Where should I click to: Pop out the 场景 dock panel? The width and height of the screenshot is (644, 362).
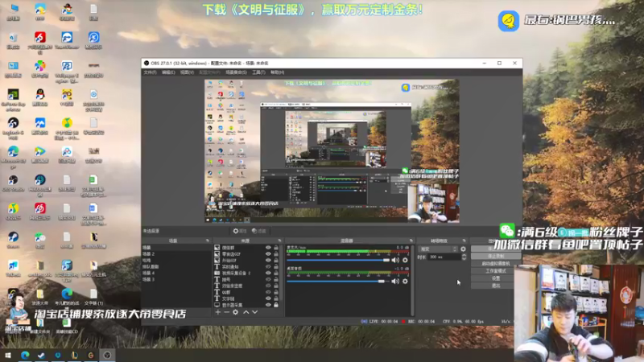pos(208,241)
